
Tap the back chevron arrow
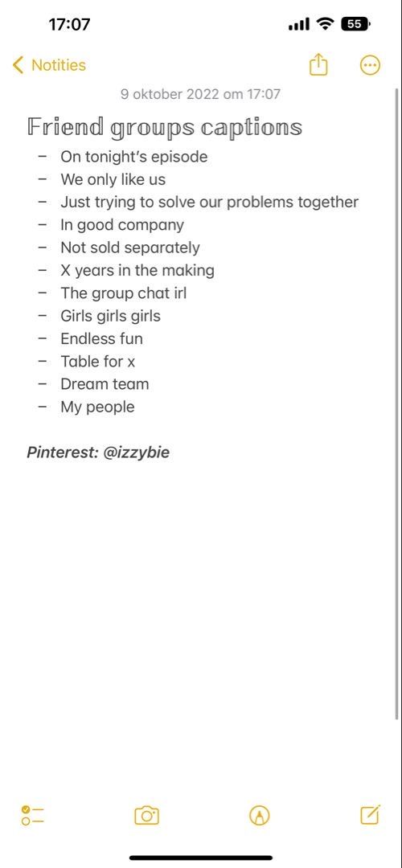tap(18, 65)
